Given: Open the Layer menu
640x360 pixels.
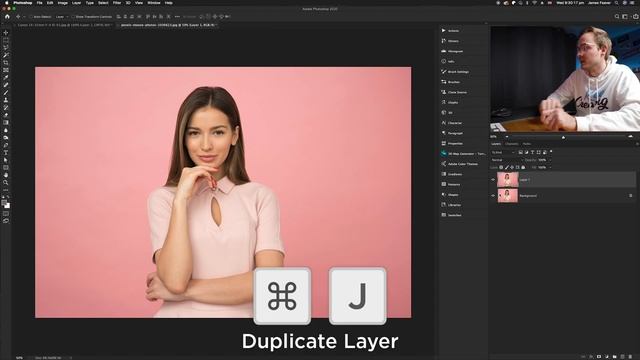Looking at the screenshot, I should [x=76, y=3].
